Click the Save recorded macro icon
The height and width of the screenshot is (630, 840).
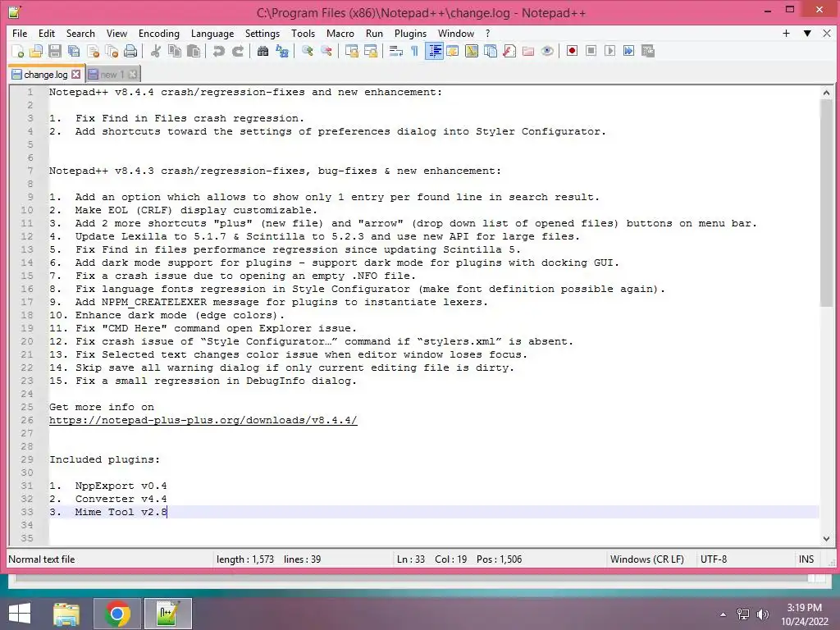[648, 51]
